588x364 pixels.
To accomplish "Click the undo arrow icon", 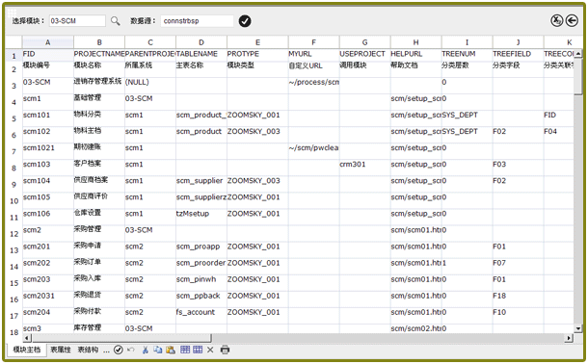I will [130, 350].
